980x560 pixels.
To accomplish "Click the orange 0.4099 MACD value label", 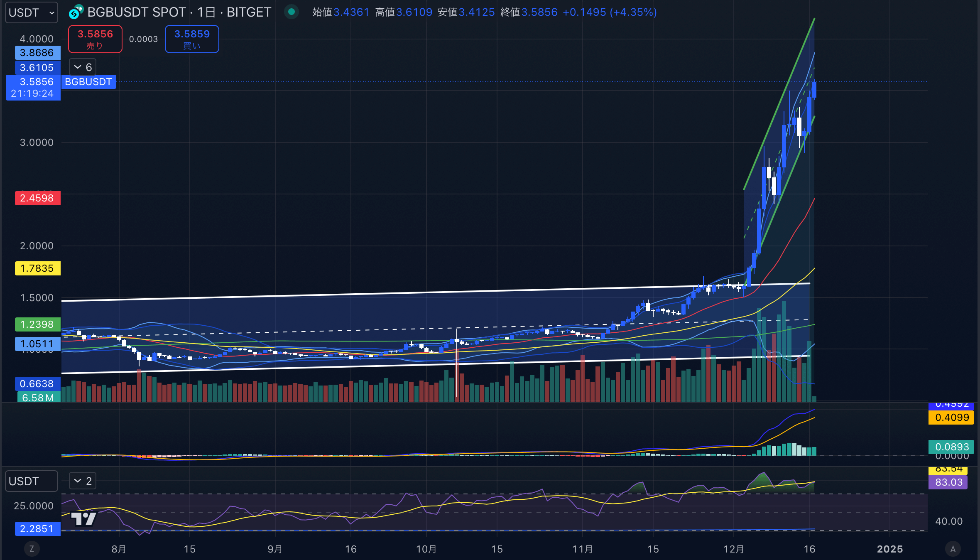I will [951, 417].
